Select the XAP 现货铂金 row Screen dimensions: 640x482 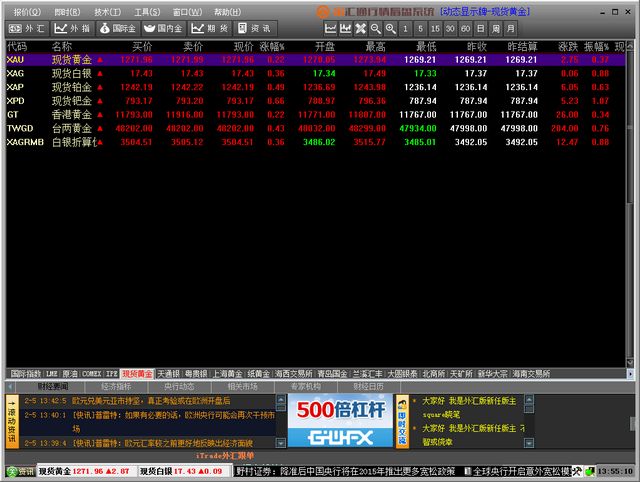[315, 87]
